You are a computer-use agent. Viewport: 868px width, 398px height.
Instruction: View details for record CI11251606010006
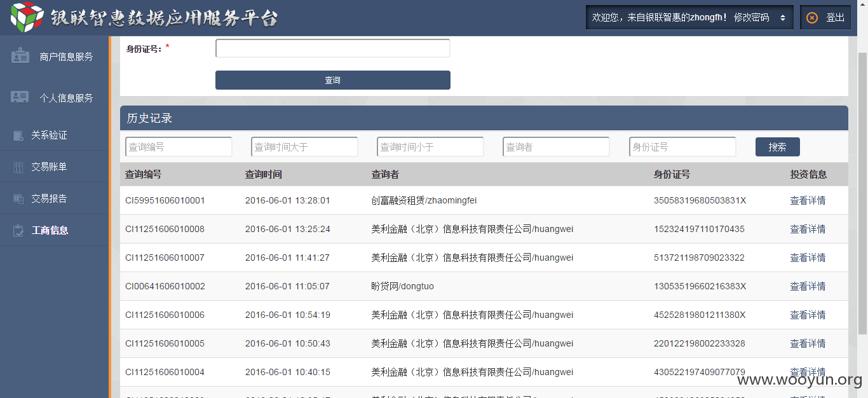click(x=808, y=315)
